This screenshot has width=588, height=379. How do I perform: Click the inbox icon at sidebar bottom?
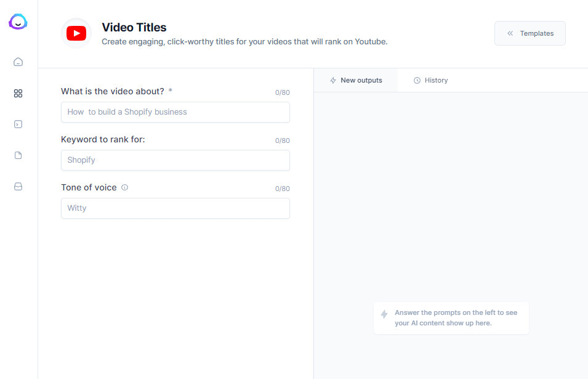[x=18, y=185]
